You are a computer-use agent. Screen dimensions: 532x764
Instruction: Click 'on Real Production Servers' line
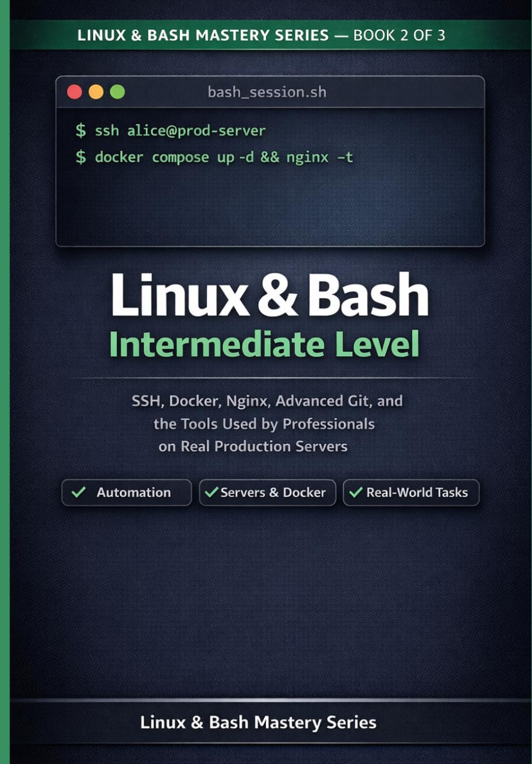(x=253, y=446)
